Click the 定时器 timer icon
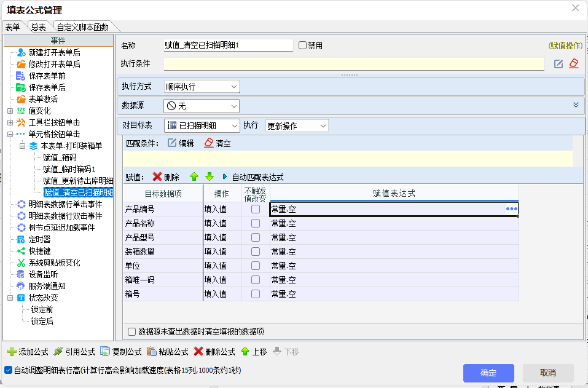Screen dimensions: 588x388 coord(21,239)
